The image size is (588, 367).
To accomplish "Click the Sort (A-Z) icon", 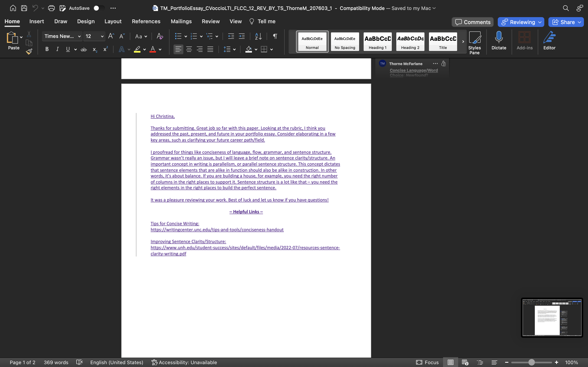I will [258, 36].
